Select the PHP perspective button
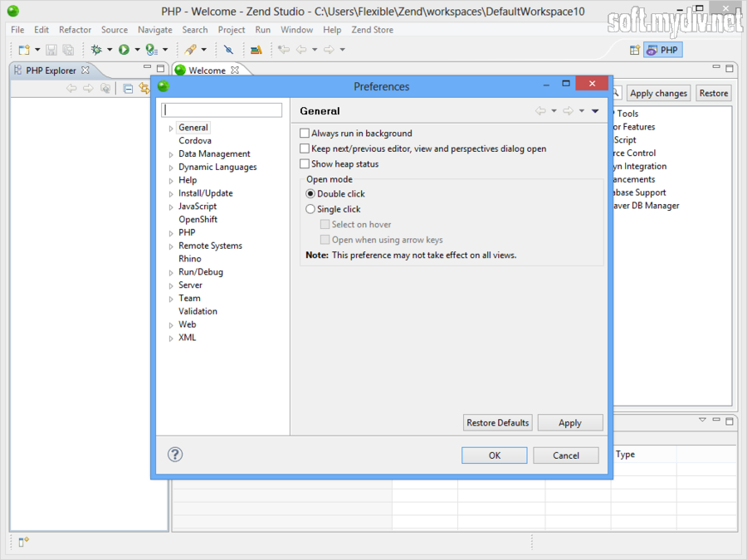 tap(662, 50)
